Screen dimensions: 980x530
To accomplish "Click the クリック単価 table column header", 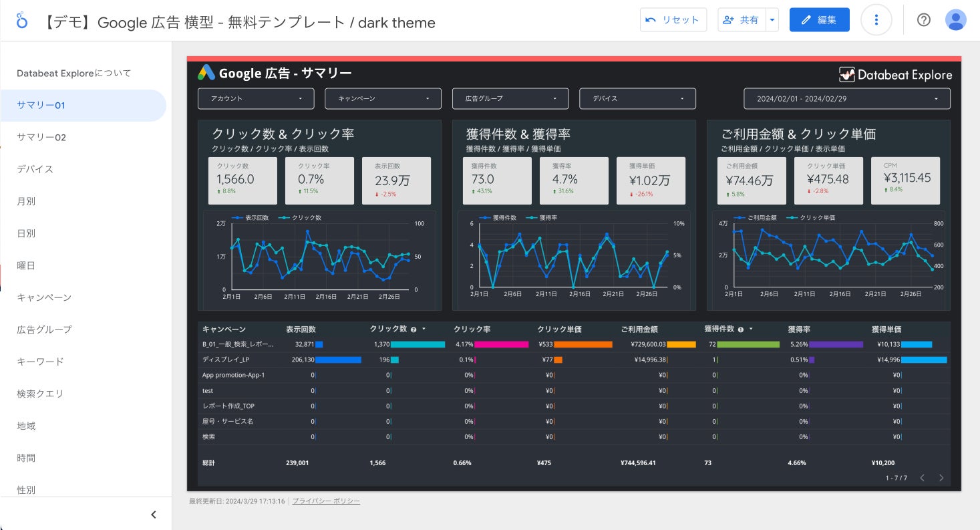I will pos(559,329).
